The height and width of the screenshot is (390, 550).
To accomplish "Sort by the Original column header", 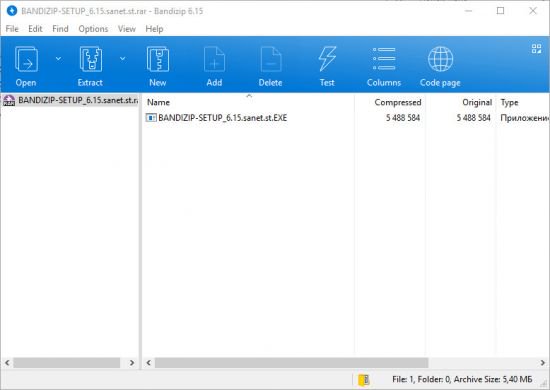I will (461, 102).
